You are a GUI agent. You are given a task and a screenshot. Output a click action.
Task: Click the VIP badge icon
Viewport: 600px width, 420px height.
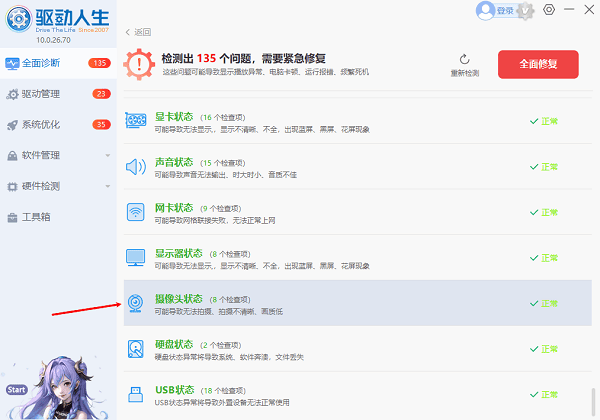point(525,11)
